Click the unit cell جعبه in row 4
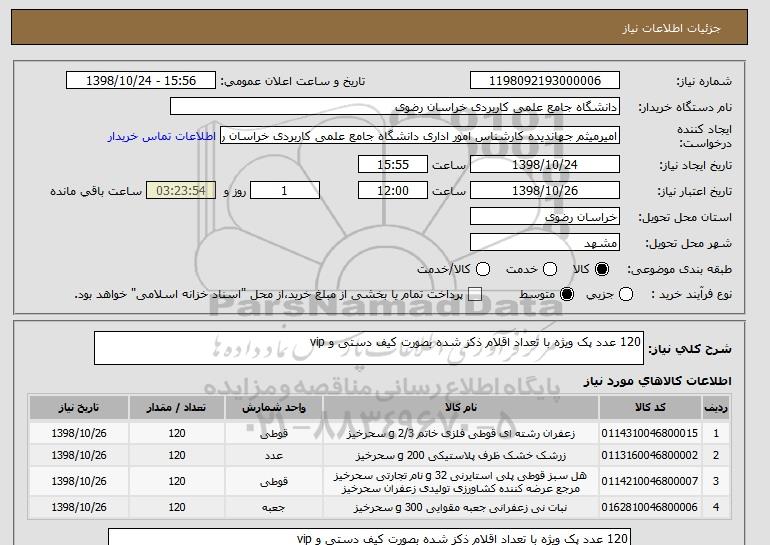This screenshot has height=545, width=770. pos(274,507)
